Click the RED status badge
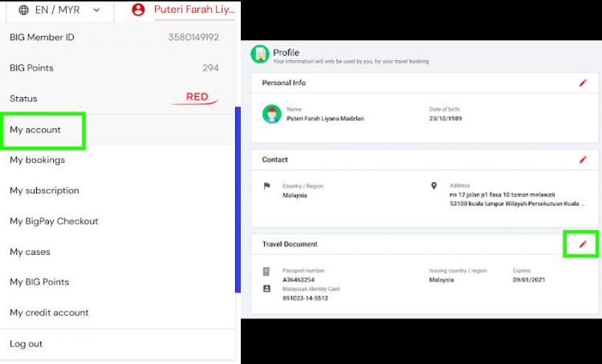The height and width of the screenshot is (364, 602). click(x=197, y=98)
